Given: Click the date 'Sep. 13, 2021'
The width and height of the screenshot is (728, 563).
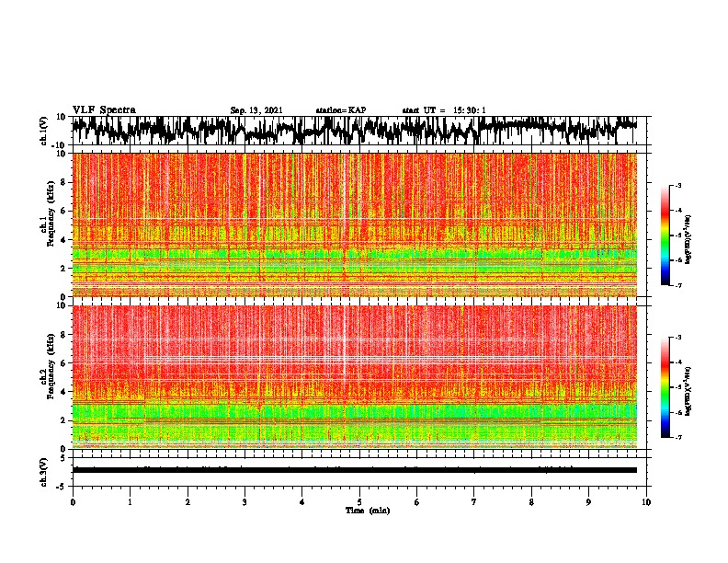Looking at the screenshot, I should [256, 110].
